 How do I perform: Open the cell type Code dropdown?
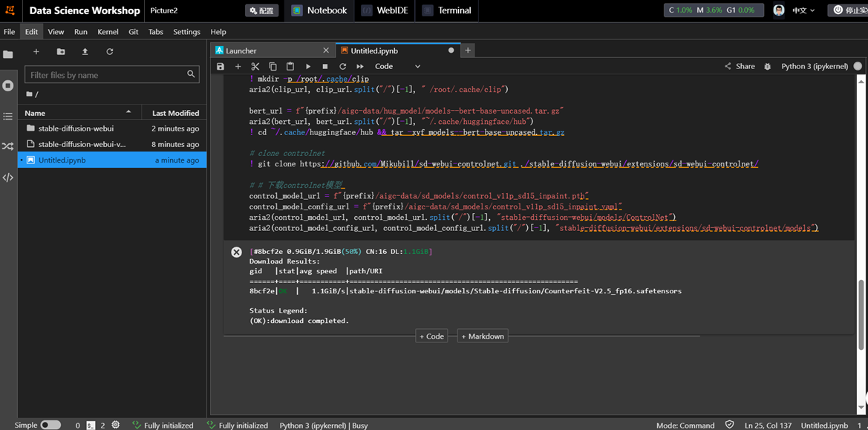[397, 66]
